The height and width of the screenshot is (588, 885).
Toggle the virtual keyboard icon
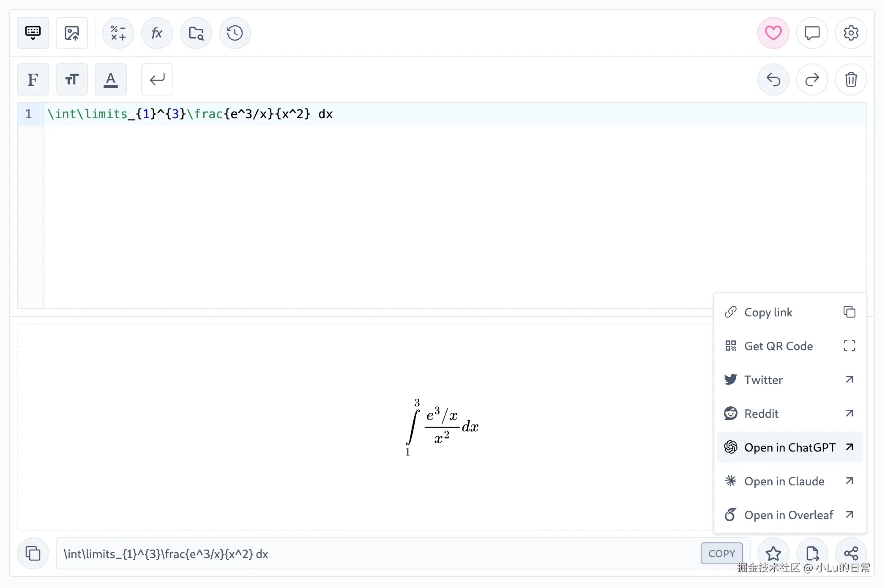click(33, 33)
